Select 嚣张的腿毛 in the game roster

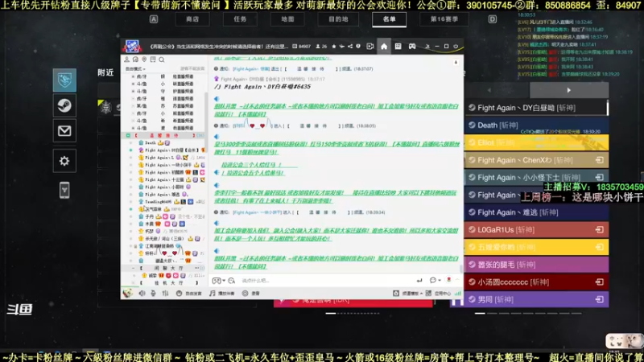coord(536,265)
